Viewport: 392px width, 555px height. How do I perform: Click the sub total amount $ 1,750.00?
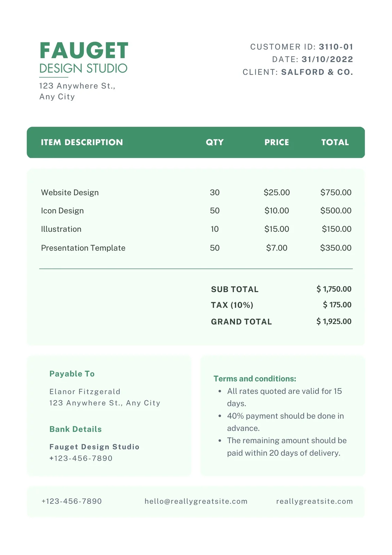(x=334, y=289)
